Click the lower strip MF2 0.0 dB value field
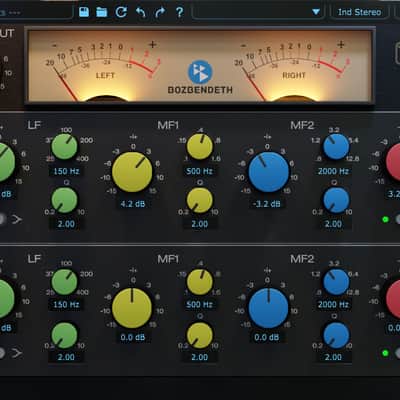 point(267,337)
